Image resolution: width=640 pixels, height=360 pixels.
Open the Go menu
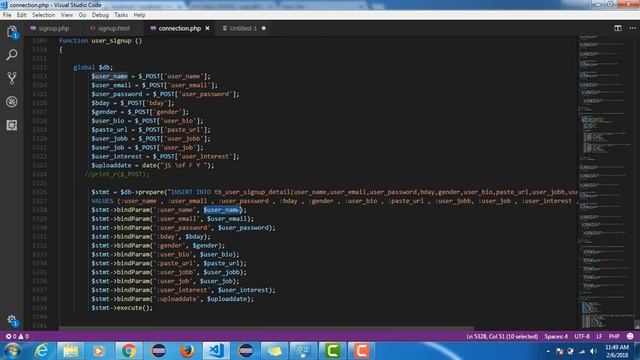[82, 15]
